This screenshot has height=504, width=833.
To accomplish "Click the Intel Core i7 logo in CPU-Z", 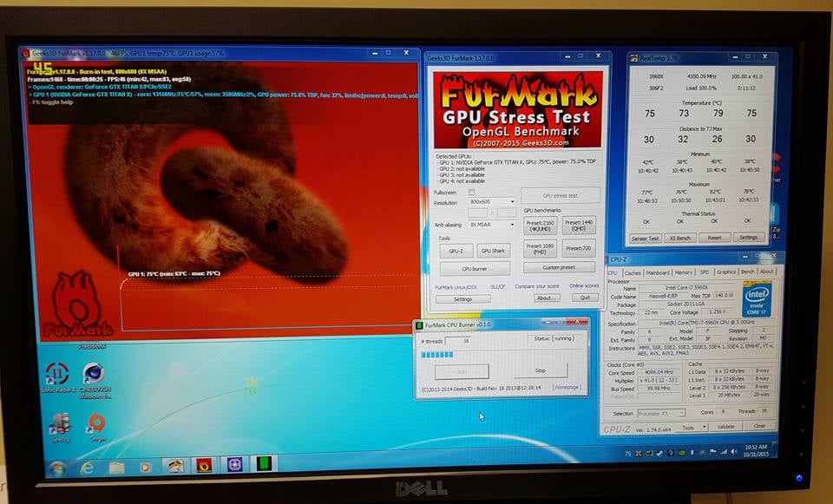I will [757, 301].
